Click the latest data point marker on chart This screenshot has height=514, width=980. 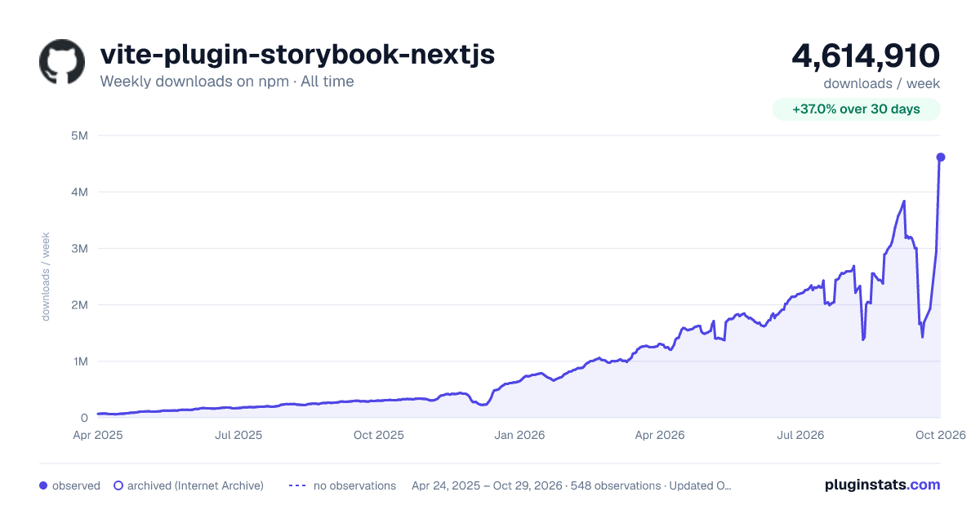(x=941, y=157)
